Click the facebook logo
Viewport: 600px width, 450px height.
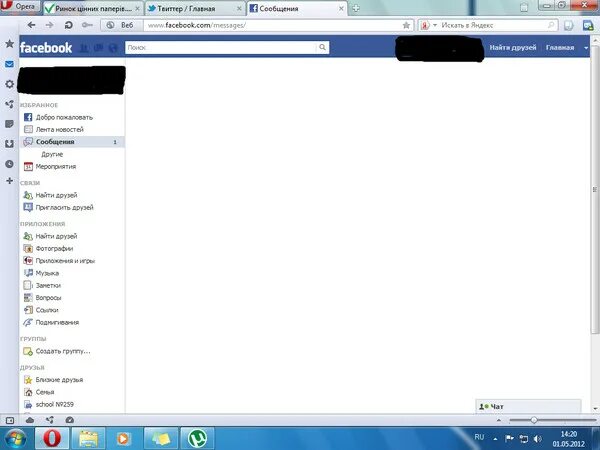(x=46, y=47)
